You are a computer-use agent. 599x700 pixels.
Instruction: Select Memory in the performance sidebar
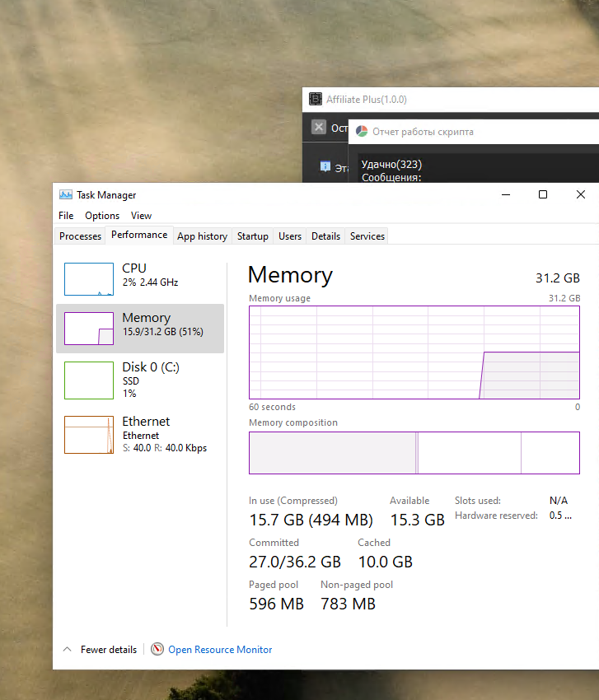[140, 329]
